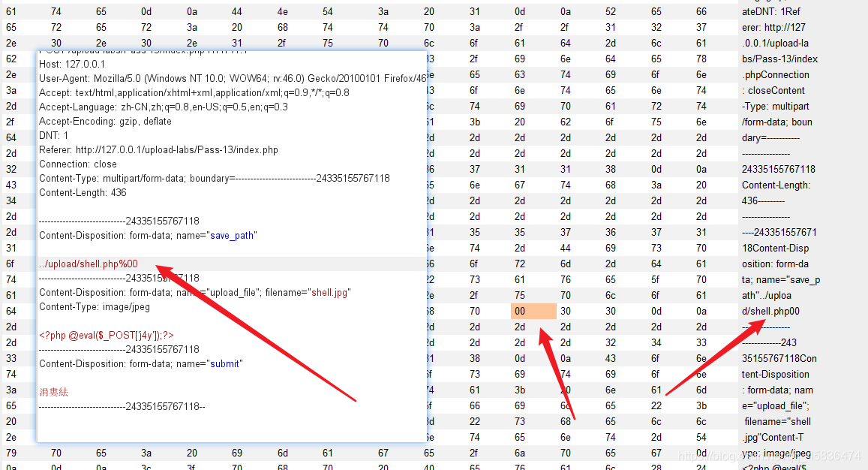Click the Accept-Encoding: gzip, deflate line
The image size is (868, 470).
tap(105, 121)
